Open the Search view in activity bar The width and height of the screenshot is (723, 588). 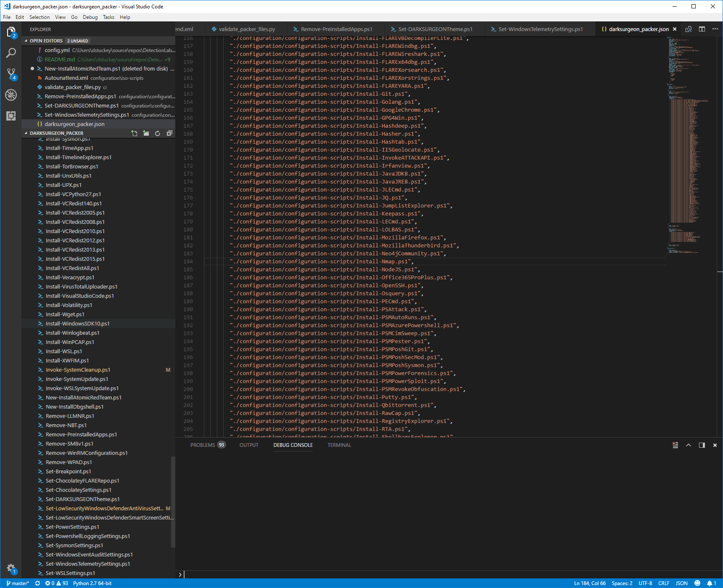[x=11, y=53]
